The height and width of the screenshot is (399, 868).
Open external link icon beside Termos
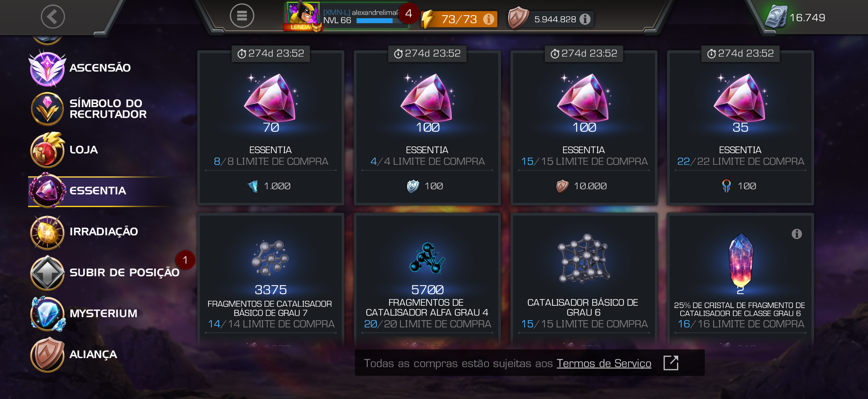(x=671, y=363)
